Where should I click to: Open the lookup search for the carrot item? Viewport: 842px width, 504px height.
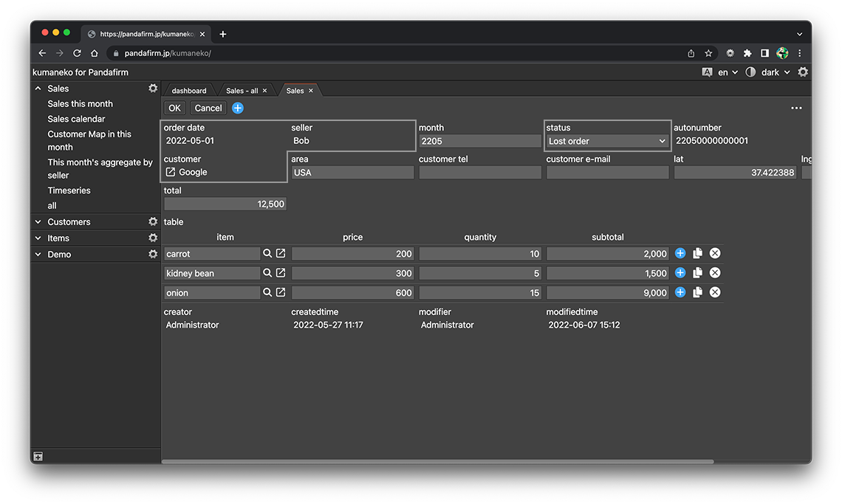[267, 252]
